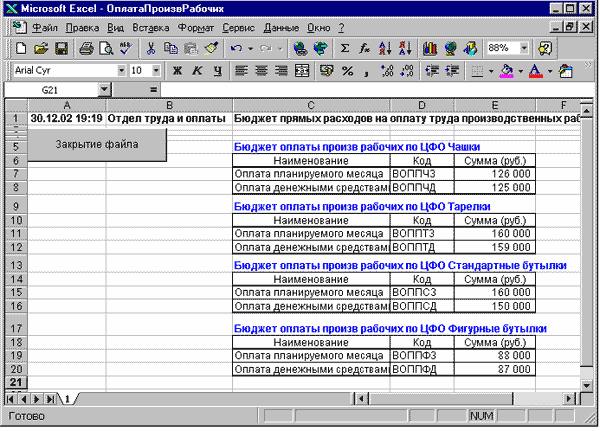The width and height of the screenshot is (600, 431).
Task: Apply the red font color A
Action: pos(536,71)
